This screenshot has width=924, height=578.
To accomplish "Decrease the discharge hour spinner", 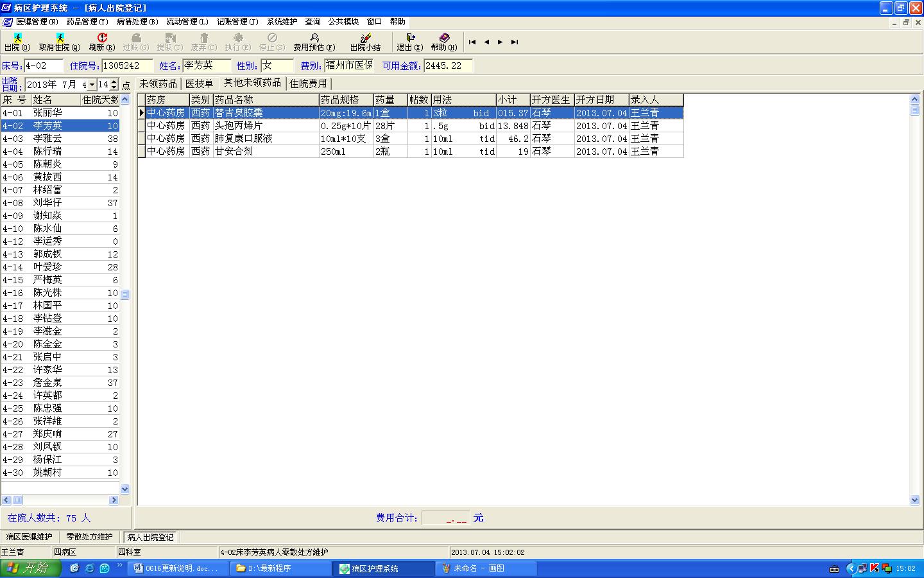I will [114, 87].
